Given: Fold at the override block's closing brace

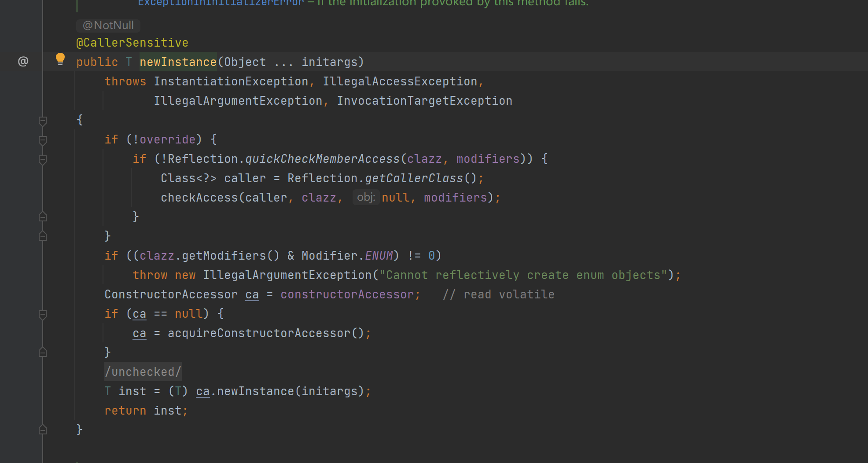Looking at the screenshot, I should click(43, 236).
